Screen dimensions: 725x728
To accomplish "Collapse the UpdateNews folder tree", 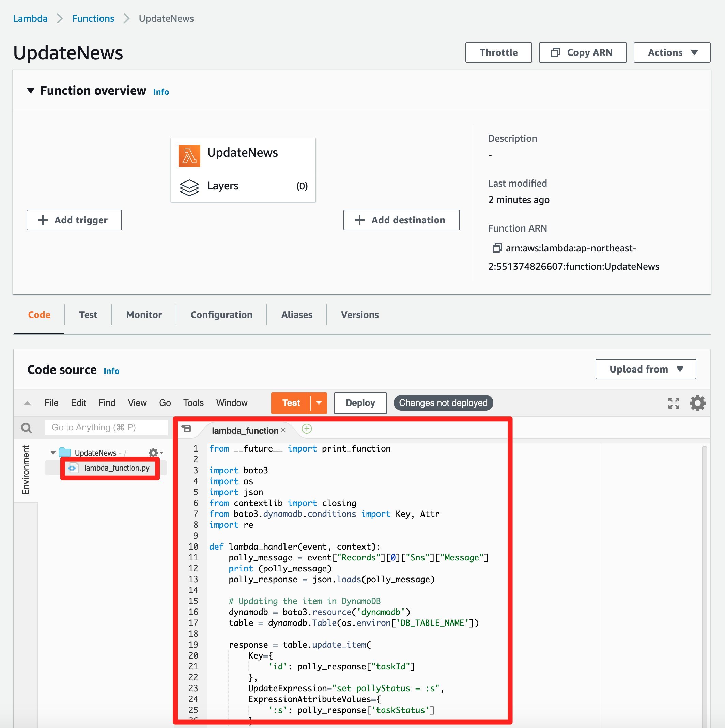I will click(x=53, y=453).
